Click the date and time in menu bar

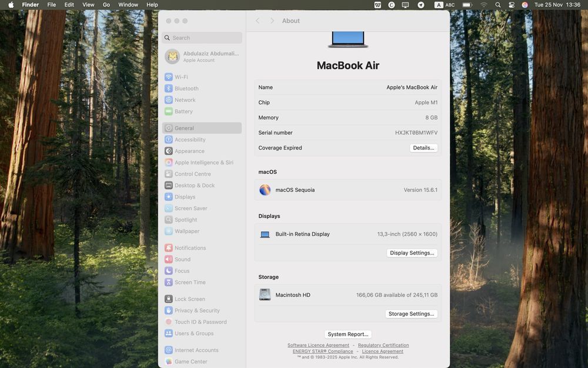[557, 5]
